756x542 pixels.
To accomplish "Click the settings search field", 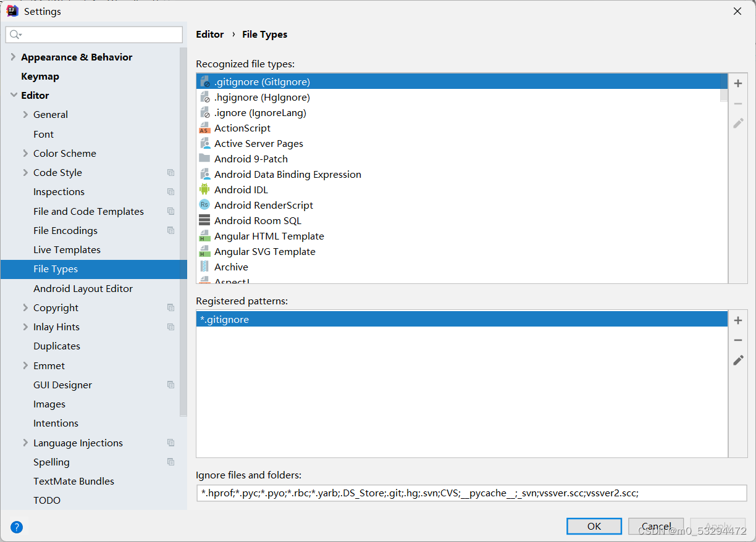I will click(x=94, y=35).
